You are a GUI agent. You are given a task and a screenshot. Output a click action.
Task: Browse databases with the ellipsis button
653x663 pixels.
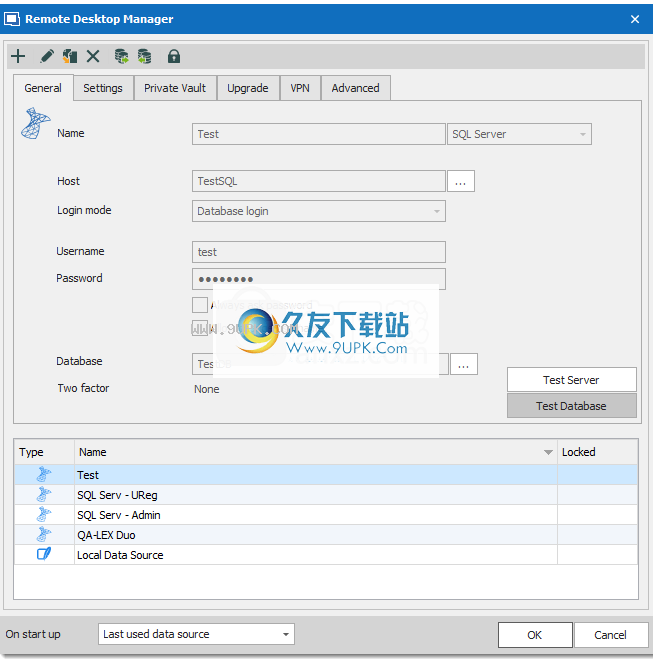point(464,364)
